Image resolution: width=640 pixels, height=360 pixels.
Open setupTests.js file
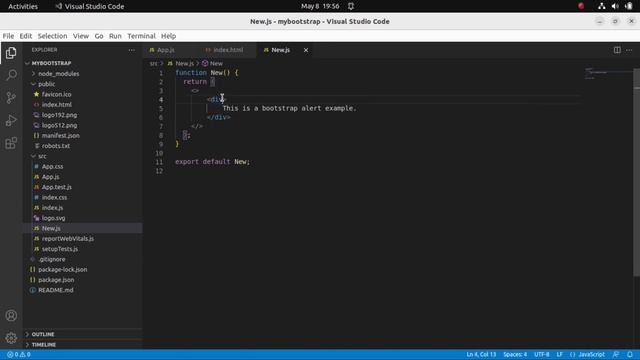point(60,249)
